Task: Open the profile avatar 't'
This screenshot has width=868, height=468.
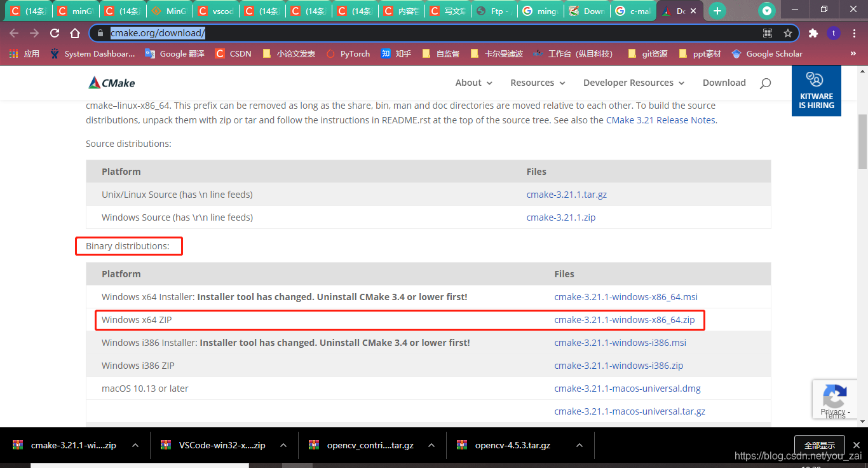Action: click(833, 33)
